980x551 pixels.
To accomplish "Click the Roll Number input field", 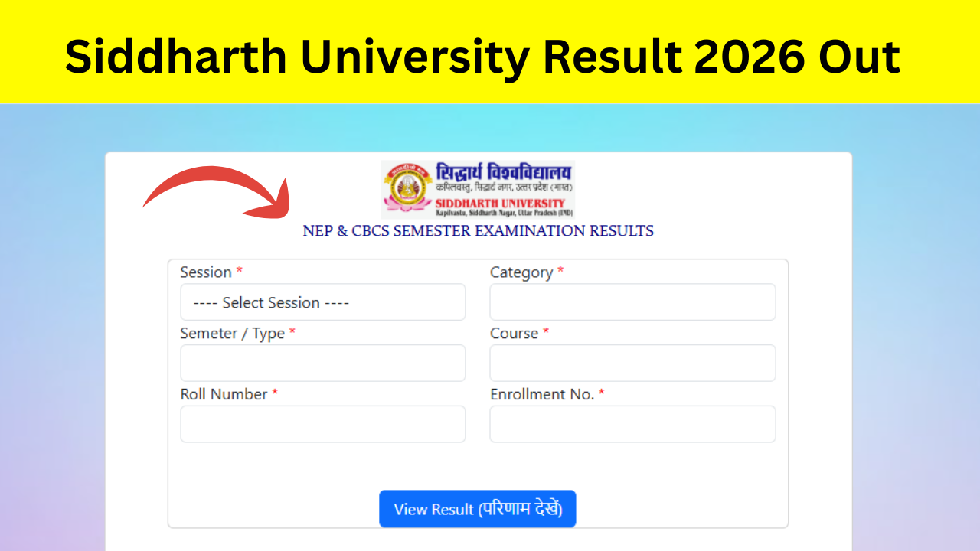I will pos(322,423).
